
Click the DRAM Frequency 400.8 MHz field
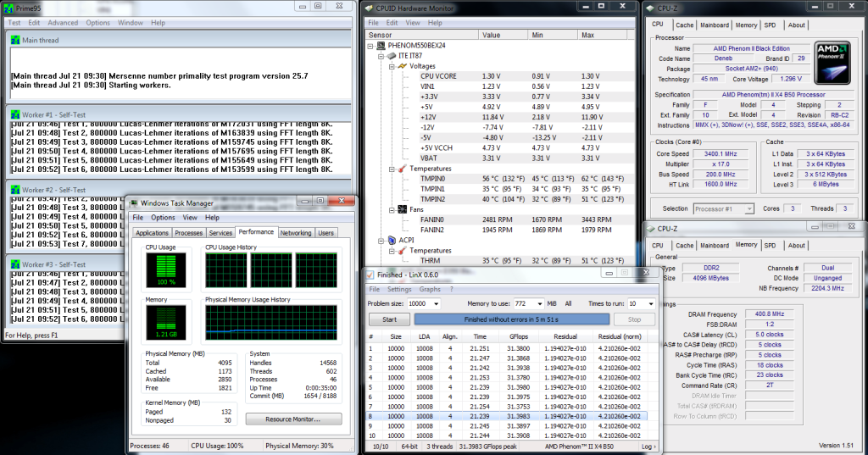[x=770, y=314]
